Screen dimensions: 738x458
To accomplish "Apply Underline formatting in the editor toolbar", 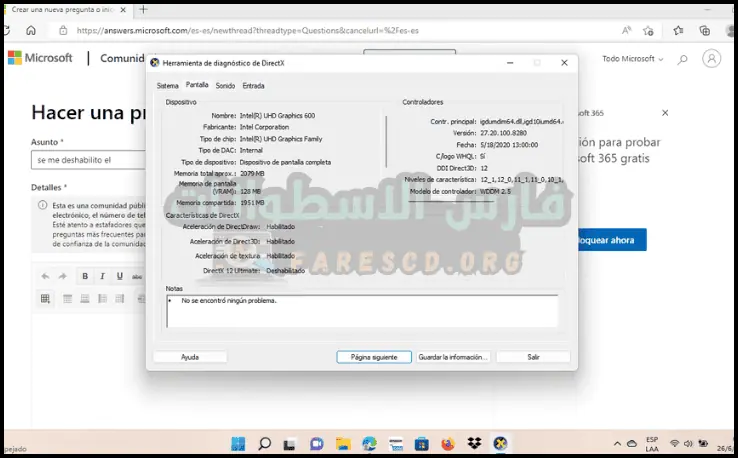I will (119, 276).
